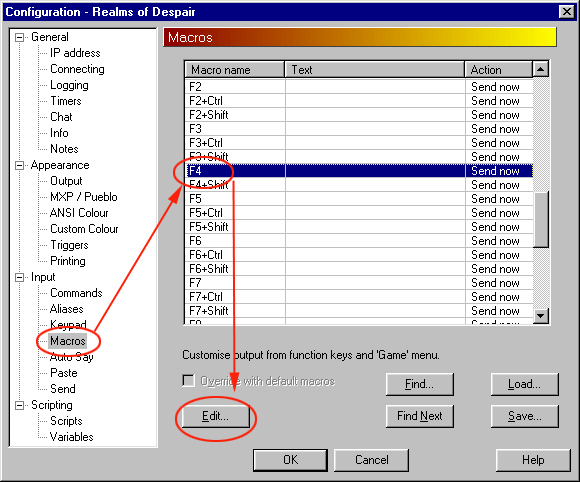
Task: Click the Find Next button
Action: [x=419, y=416]
